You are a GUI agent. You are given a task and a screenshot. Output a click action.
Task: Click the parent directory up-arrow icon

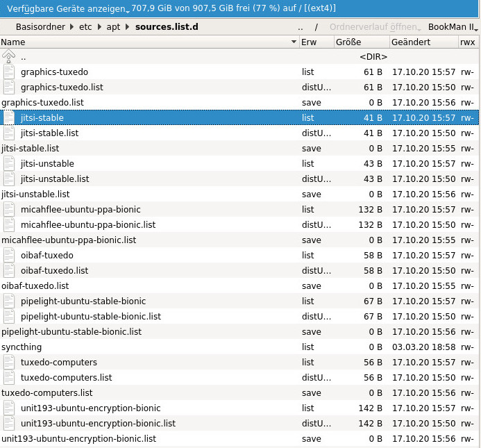8,56
